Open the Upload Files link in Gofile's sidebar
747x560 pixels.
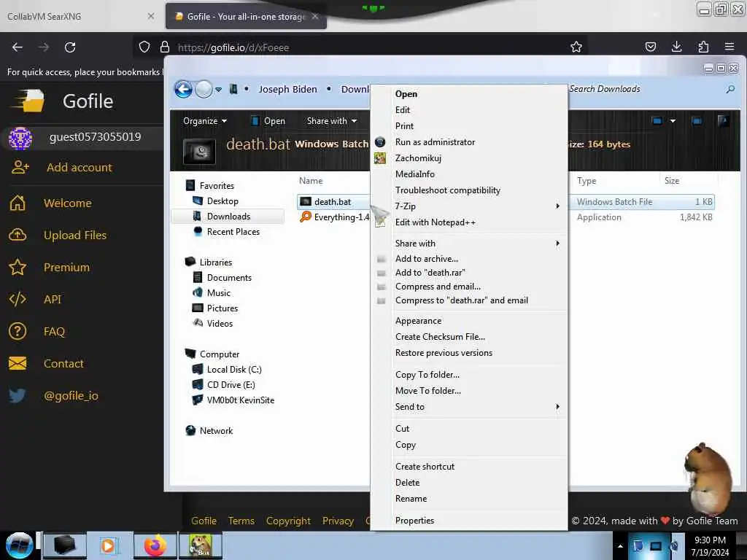point(75,235)
